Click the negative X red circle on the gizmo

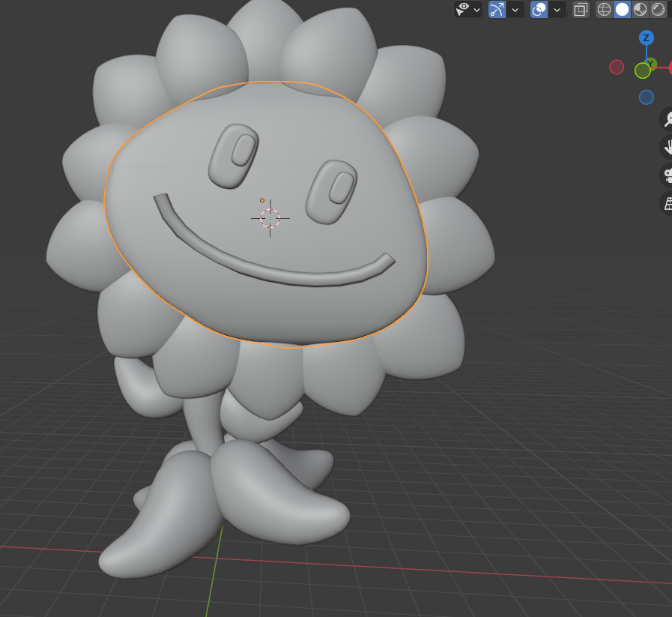point(617,67)
